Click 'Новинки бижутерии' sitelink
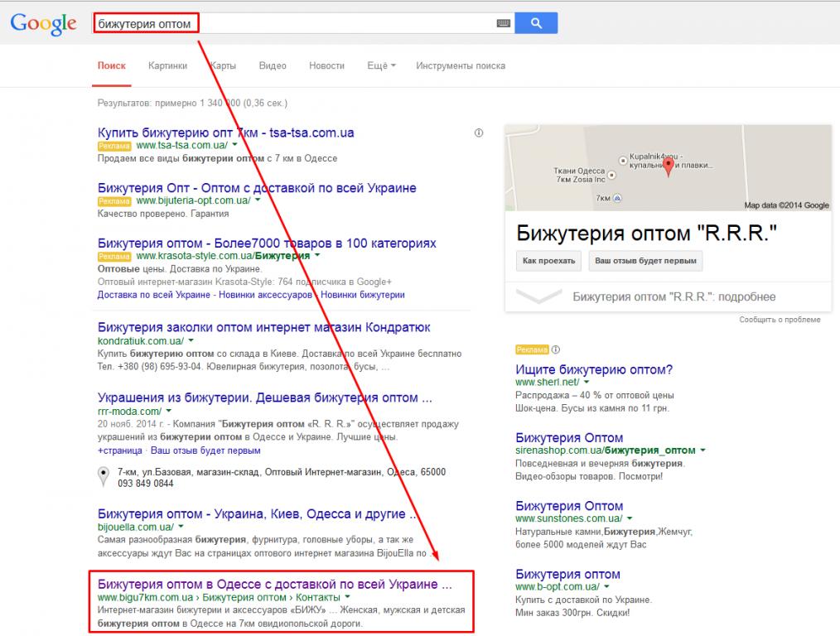 pos(363,295)
